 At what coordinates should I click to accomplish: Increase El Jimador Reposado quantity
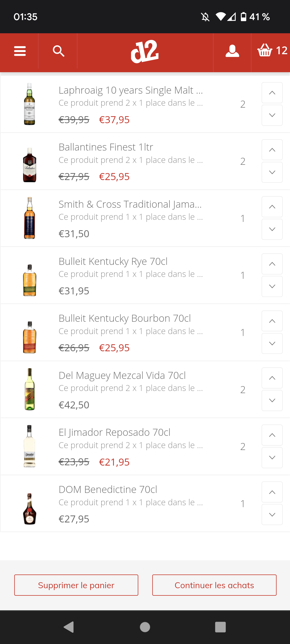[x=272, y=435]
